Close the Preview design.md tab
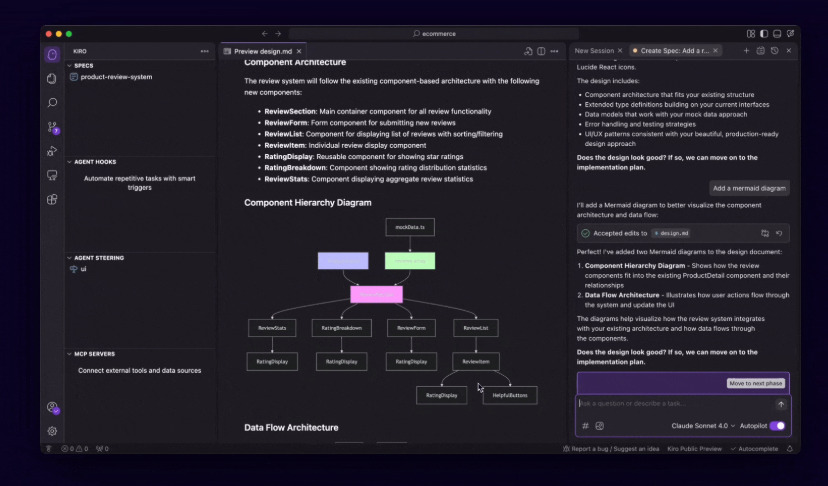Screen dimensions: 828x486 click(x=299, y=51)
